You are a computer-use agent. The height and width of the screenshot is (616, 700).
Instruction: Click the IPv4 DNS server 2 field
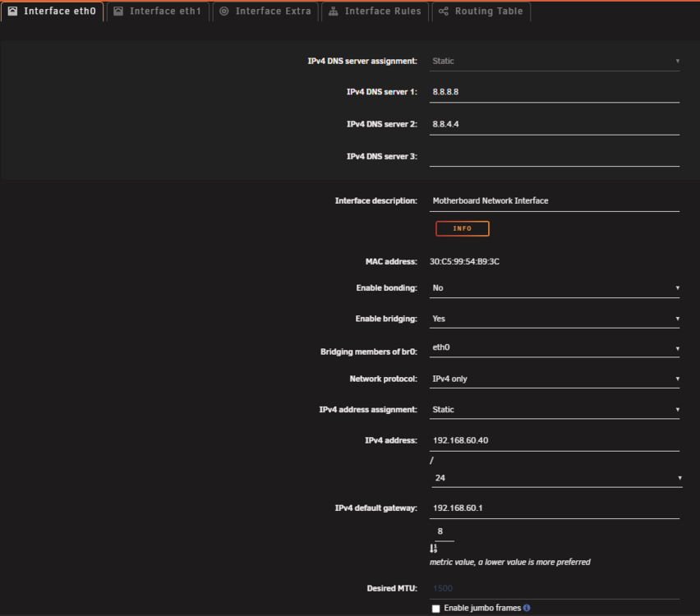[x=554, y=124]
